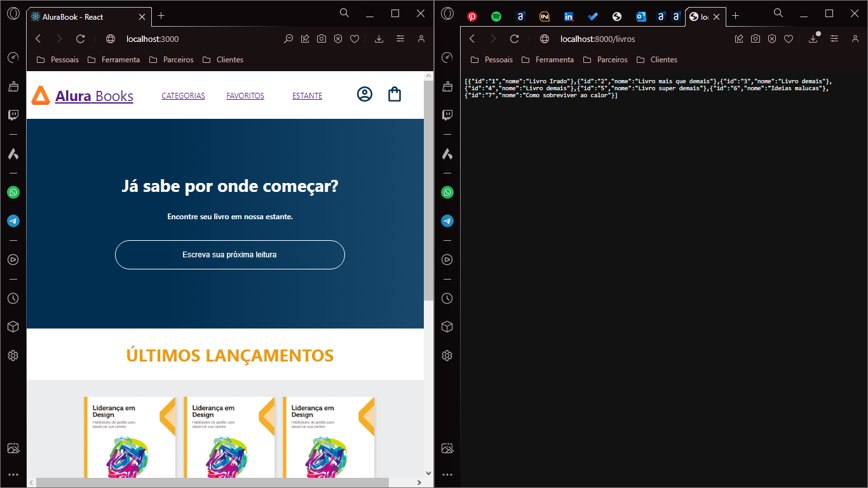
Task: Click vertical scrollbar thumb of Alura Books page
Action: point(428,191)
